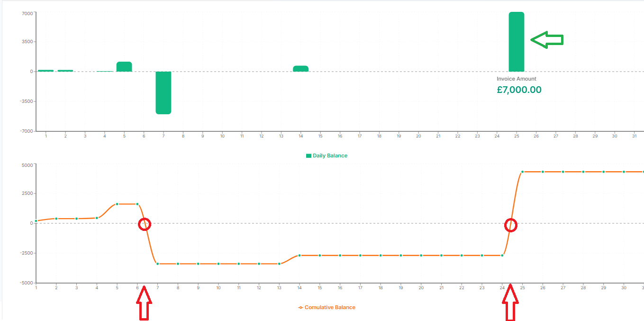Click the green Daily Balance legend square
The width and height of the screenshot is (644, 321).
(x=309, y=156)
